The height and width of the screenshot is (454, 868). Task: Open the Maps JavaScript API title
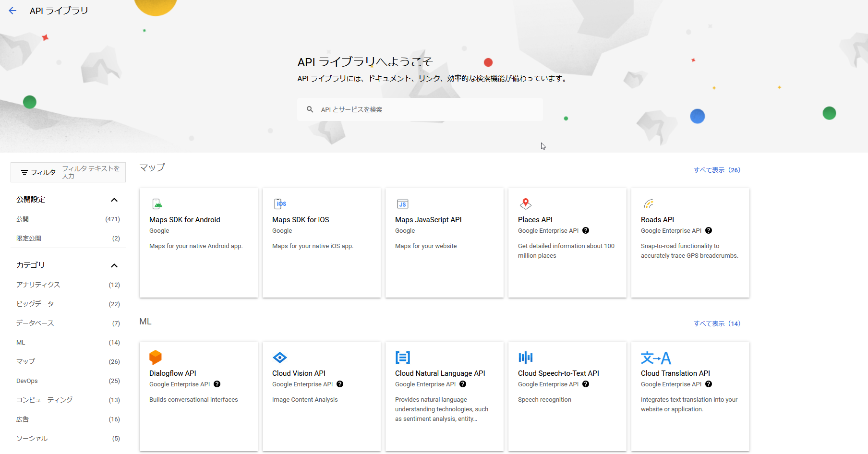[x=428, y=220]
